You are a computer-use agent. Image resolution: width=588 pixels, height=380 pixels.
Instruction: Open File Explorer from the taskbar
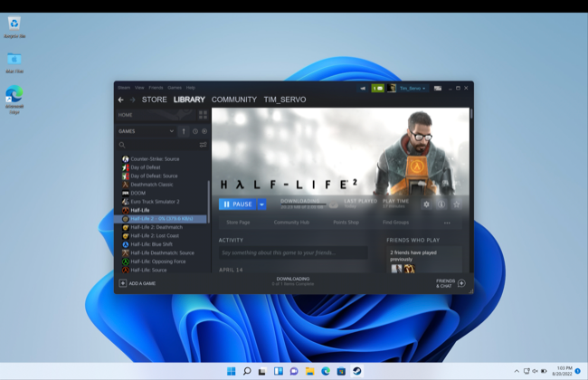pos(309,371)
